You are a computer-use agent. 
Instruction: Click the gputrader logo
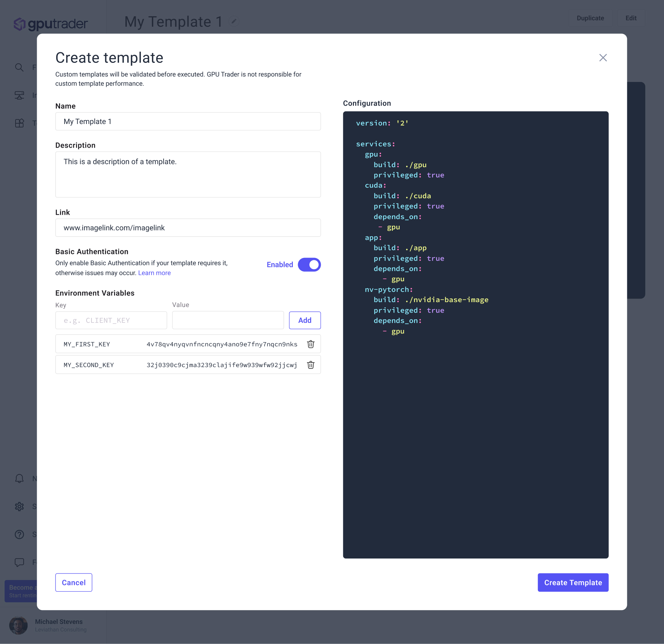(x=51, y=24)
